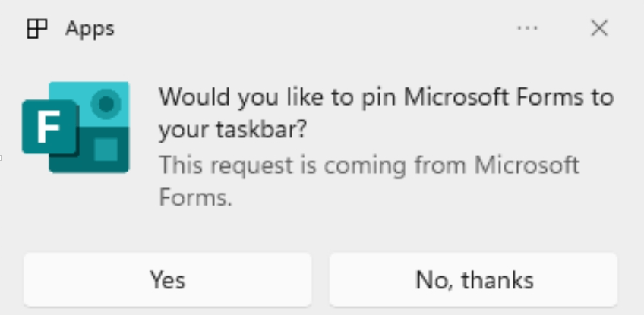Decline pinning with No, thanks
The width and height of the screenshot is (644, 315).
[474, 279]
